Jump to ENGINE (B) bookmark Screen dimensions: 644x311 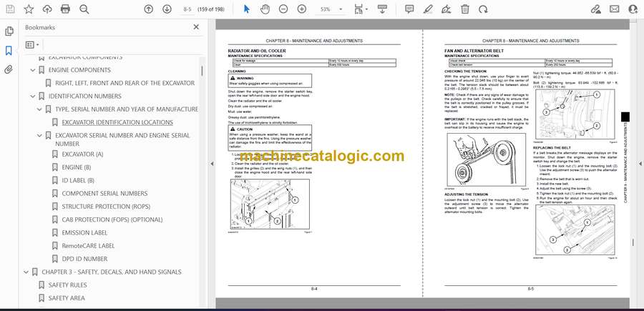pyautogui.click(x=77, y=167)
